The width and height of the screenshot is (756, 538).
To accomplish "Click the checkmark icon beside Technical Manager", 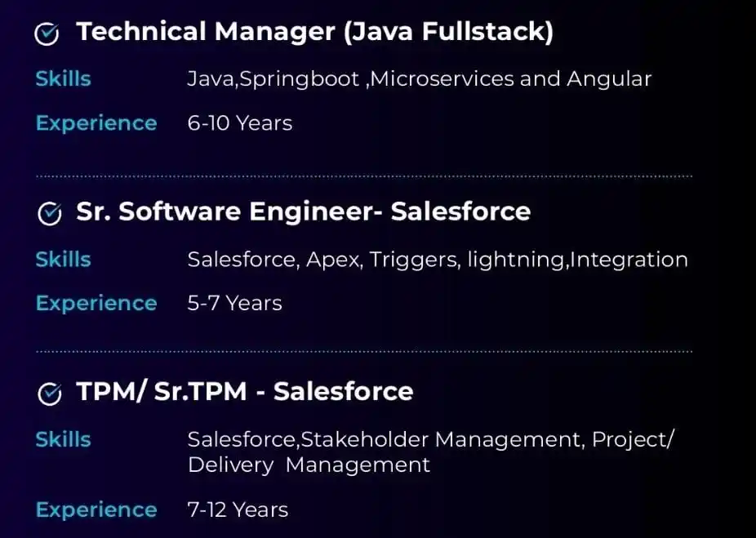I will click(x=47, y=33).
